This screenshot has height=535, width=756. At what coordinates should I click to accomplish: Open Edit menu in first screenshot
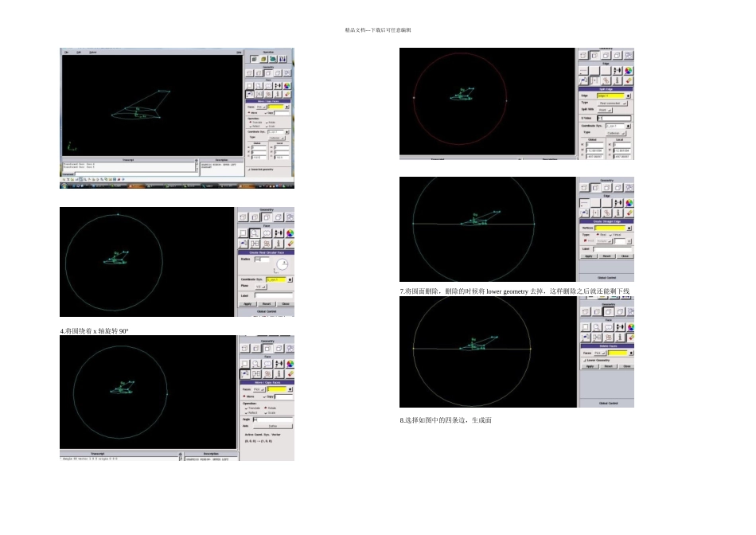pos(79,52)
